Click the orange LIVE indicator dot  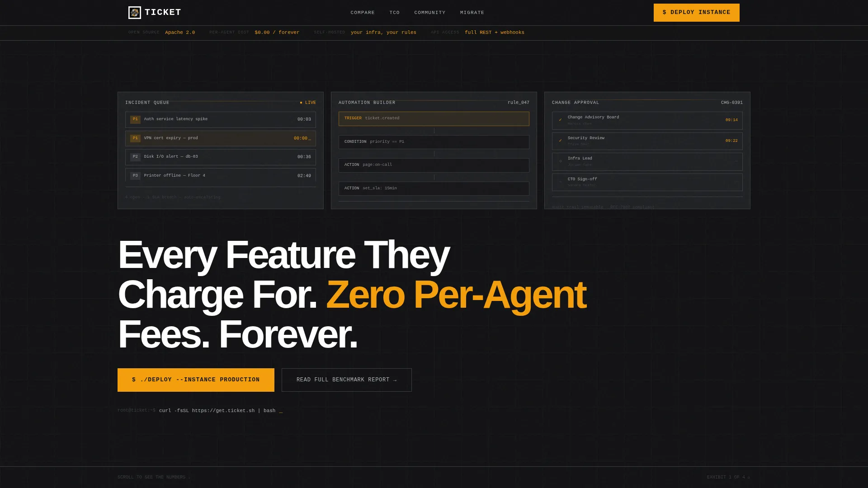point(301,103)
